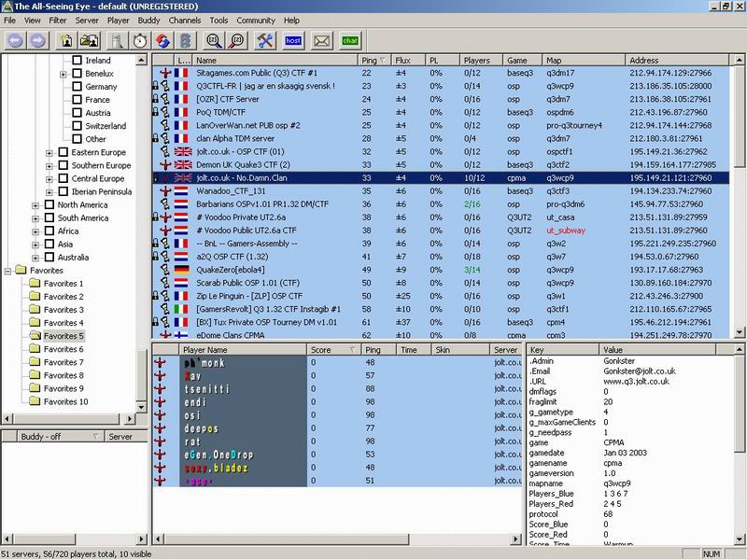Click the Buddy - off column header

[x=60, y=436]
